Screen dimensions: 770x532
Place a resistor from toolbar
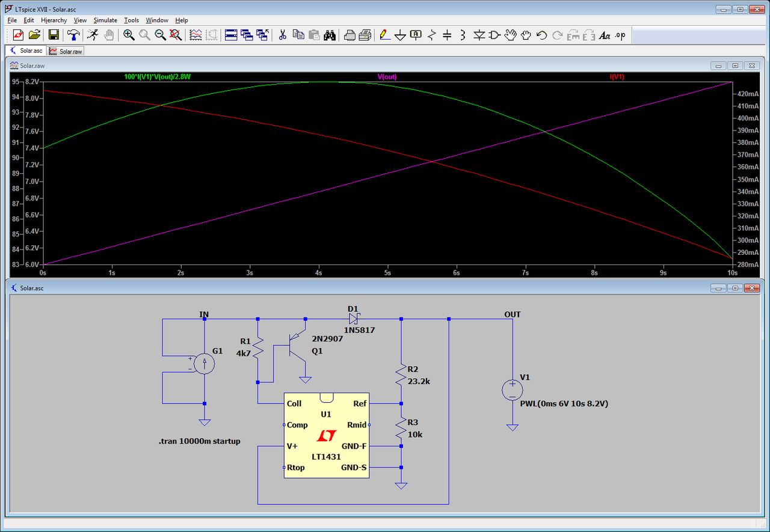click(x=432, y=35)
